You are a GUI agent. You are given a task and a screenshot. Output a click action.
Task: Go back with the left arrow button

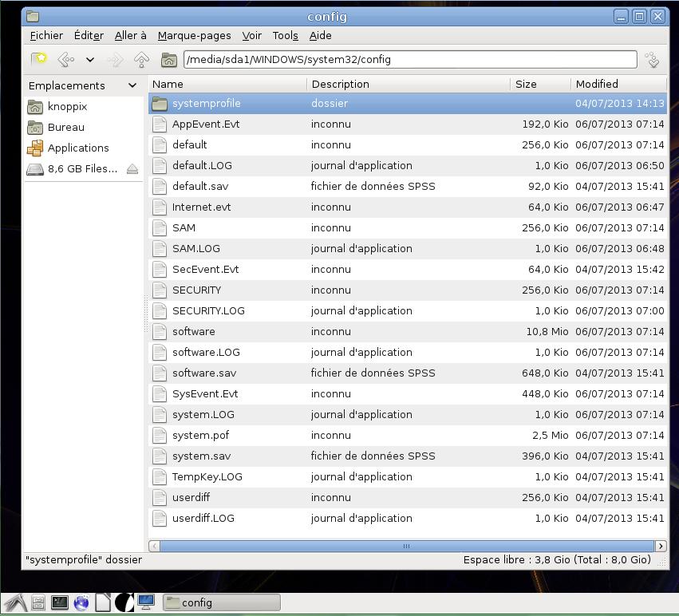pos(66,59)
